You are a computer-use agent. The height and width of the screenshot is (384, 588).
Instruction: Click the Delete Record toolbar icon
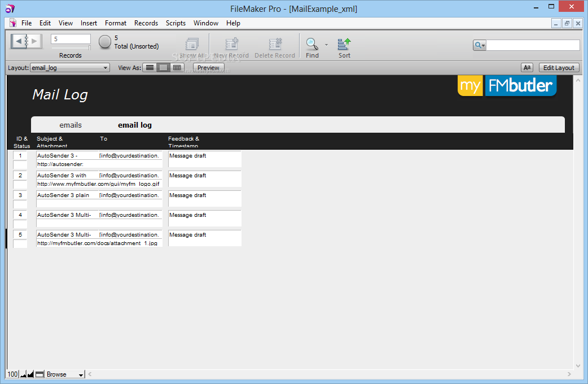tap(275, 44)
